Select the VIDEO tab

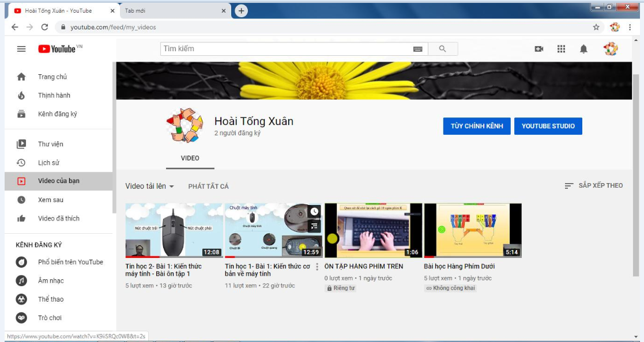click(x=190, y=158)
